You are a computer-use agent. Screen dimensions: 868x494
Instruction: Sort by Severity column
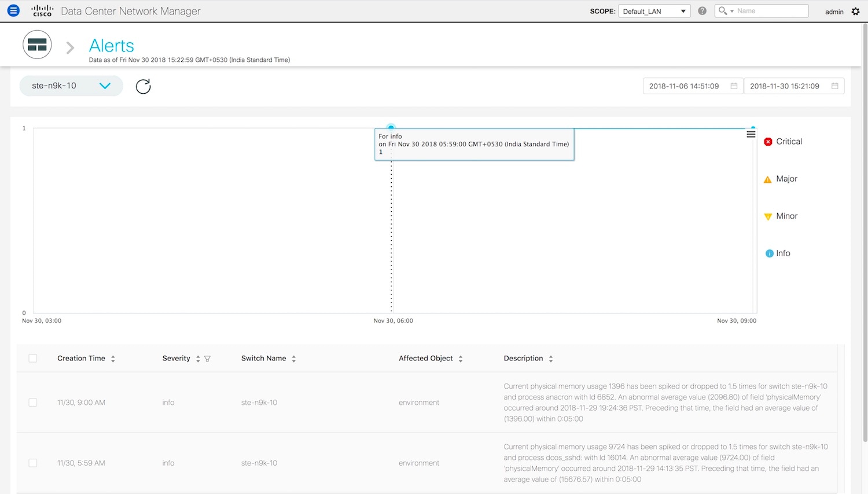click(x=198, y=359)
